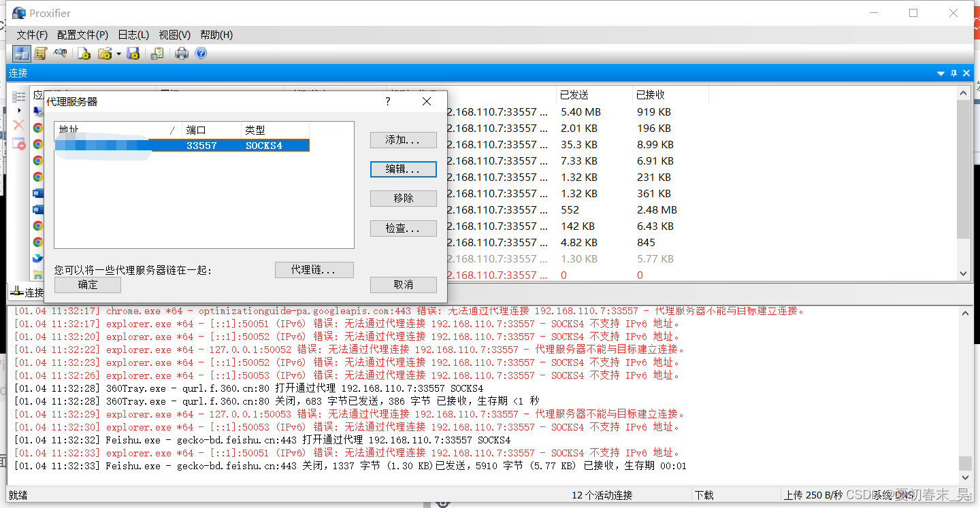The image size is (980, 508).
Task: Click 上传 250 B/秒 in status bar
Action: pyautogui.click(x=813, y=495)
